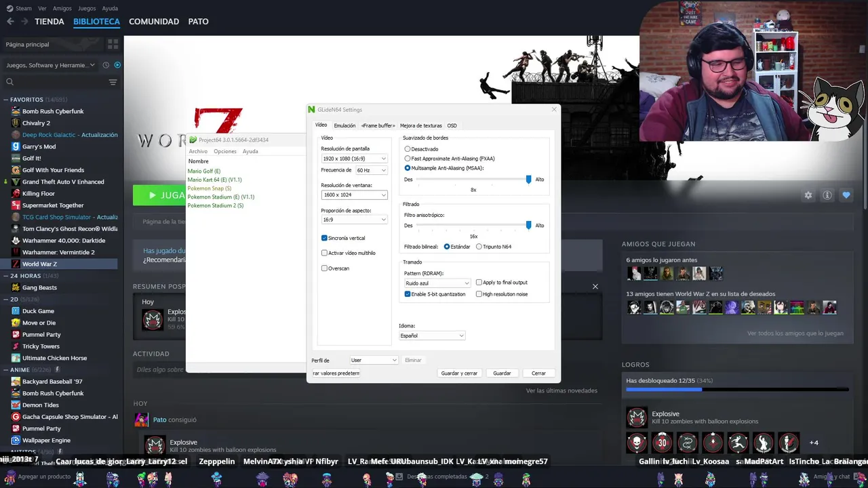
Task: Enable High resolution noise checkbox
Action: (x=479, y=294)
